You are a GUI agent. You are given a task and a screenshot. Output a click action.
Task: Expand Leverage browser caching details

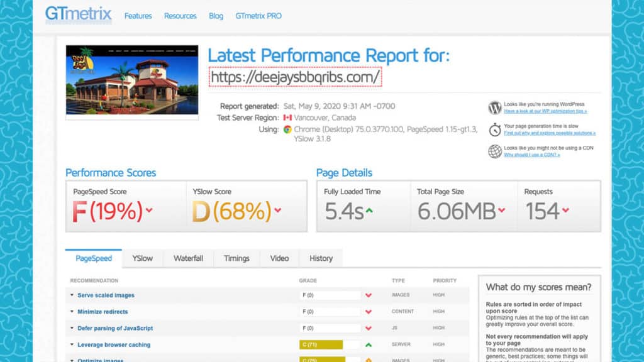[x=114, y=344]
